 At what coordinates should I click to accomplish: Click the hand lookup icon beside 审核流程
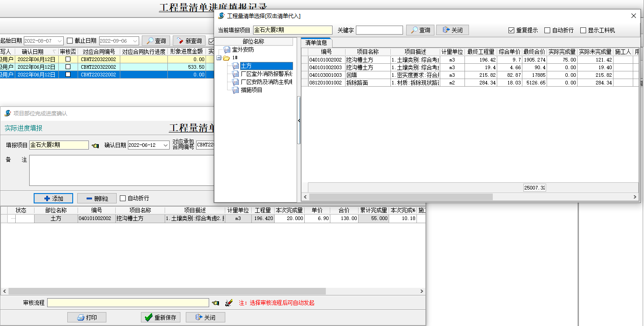[x=215, y=303]
